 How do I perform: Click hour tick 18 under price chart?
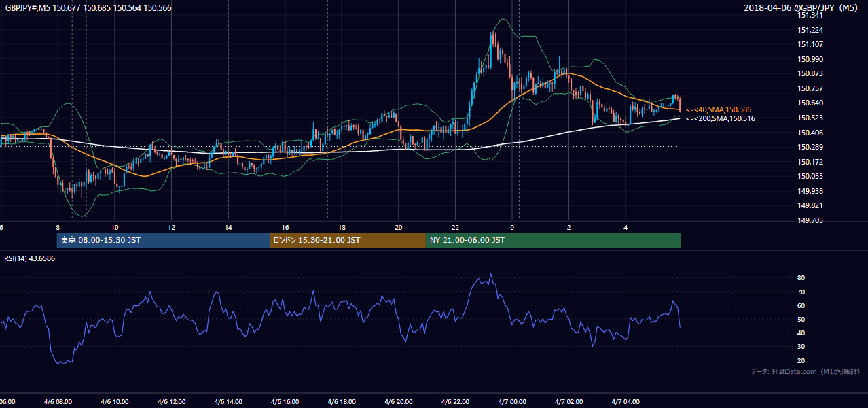click(x=342, y=228)
